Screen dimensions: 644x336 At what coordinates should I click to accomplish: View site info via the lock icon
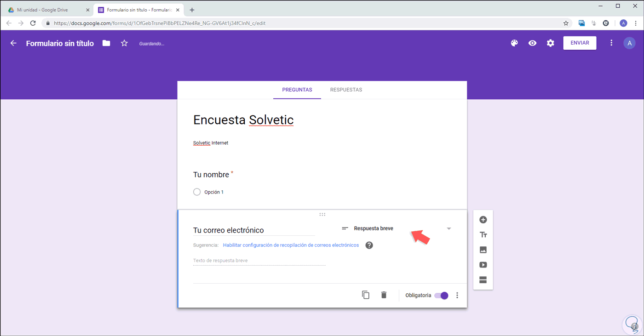(x=47, y=23)
